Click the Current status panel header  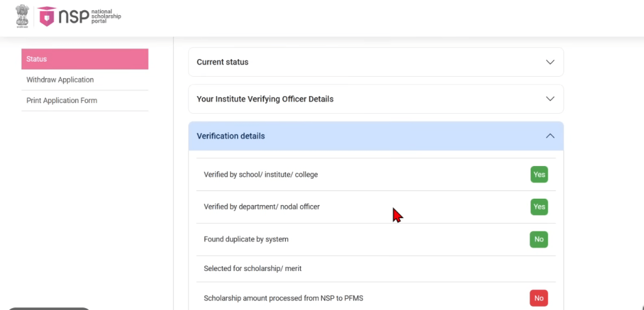pyautogui.click(x=223, y=62)
